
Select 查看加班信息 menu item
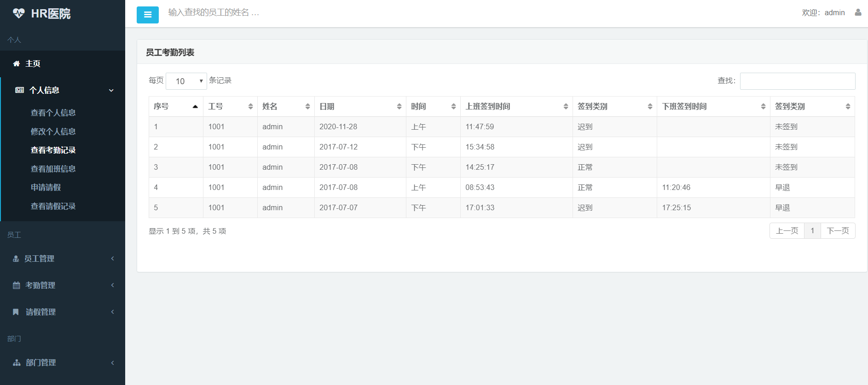click(53, 169)
